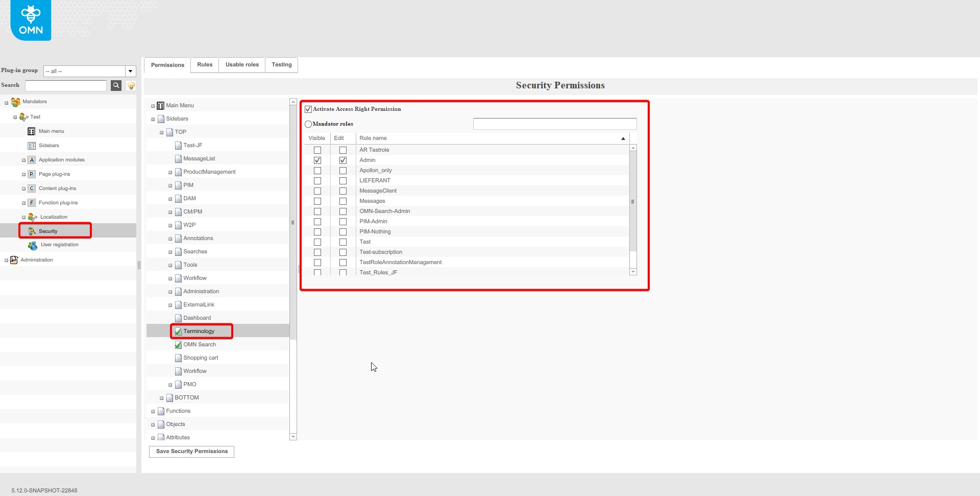Collapse the Mandators tree node
The height and width of the screenshot is (496, 980).
pos(7,103)
